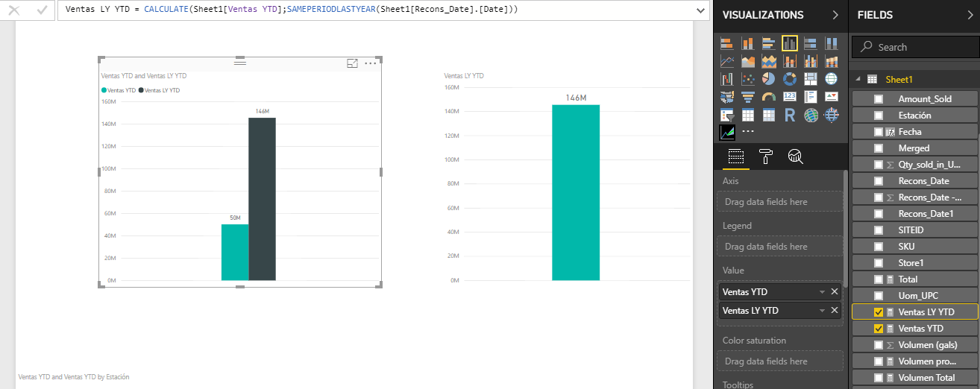This screenshot has width=980, height=389.
Task: Select the multi-row card visual
Action: [811, 97]
